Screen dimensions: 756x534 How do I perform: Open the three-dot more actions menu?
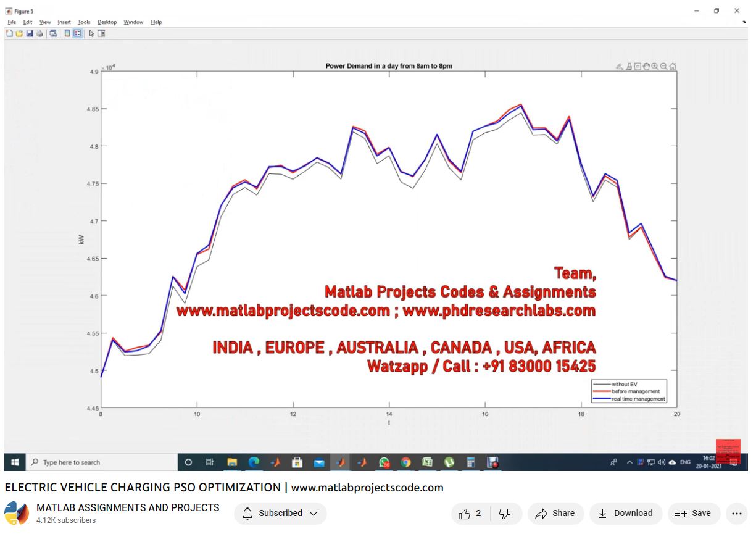coord(736,513)
